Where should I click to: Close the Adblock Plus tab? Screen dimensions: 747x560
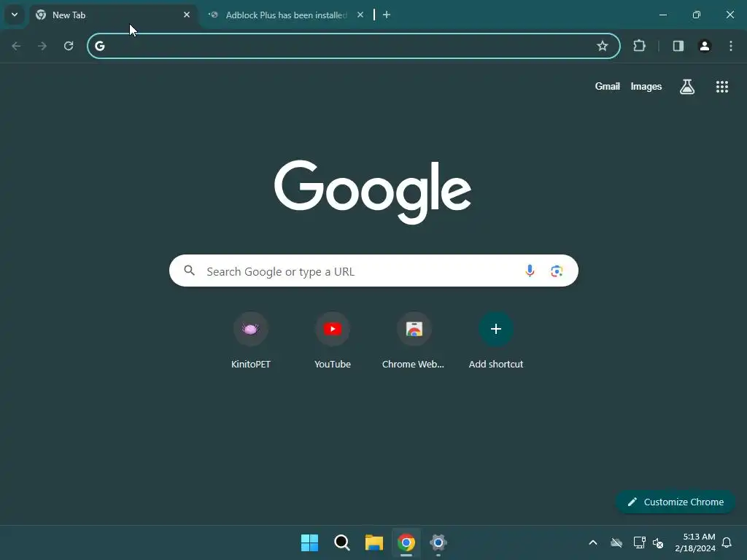[360, 15]
